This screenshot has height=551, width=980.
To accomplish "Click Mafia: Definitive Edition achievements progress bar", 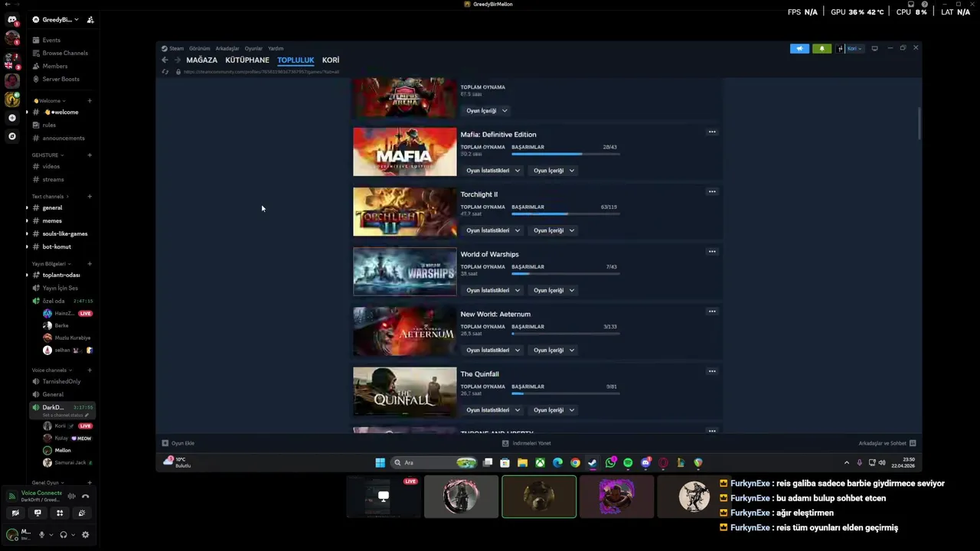I will point(566,154).
